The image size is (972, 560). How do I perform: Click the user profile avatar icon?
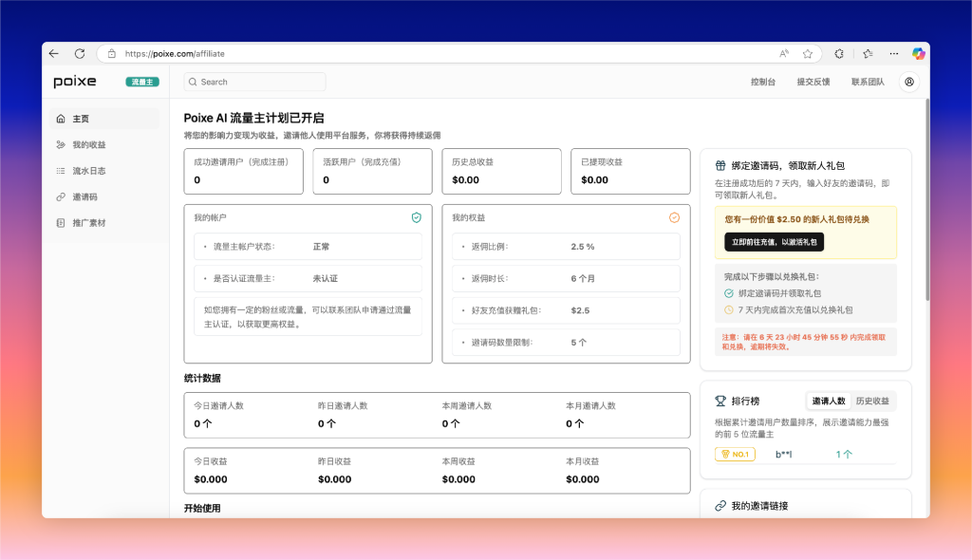pyautogui.click(x=909, y=82)
